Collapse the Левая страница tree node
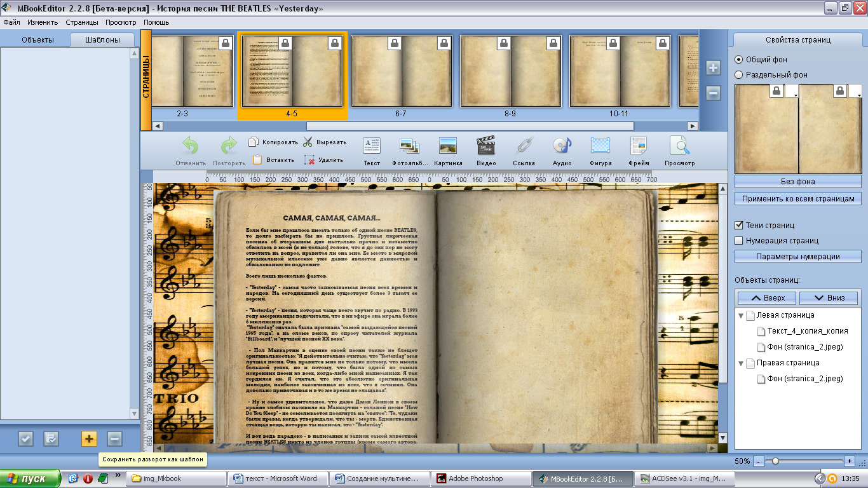Image resolution: width=868 pixels, height=488 pixels. pyautogui.click(x=741, y=315)
